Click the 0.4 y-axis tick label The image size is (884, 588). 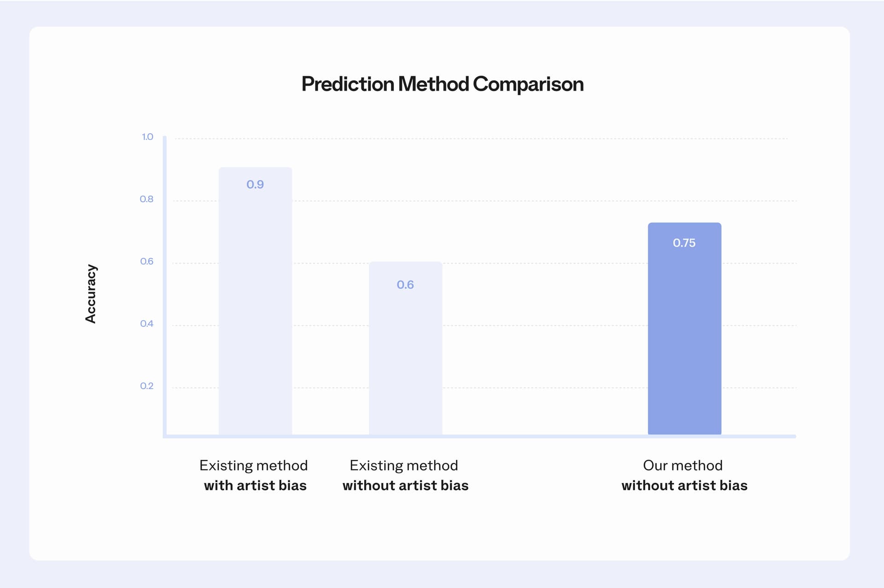click(147, 324)
